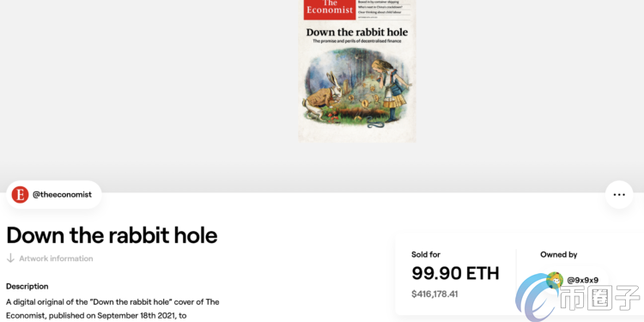Click the description paragraph text
Image resolution: width=644 pixels, height=322 pixels.
[112, 309]
